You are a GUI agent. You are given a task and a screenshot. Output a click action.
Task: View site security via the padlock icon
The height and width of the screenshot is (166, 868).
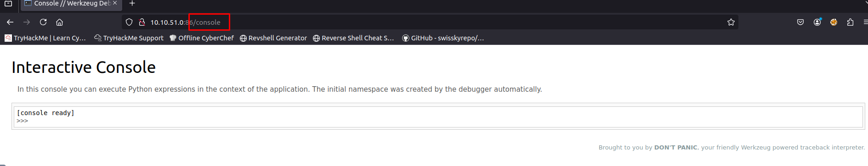click(142, 22)
